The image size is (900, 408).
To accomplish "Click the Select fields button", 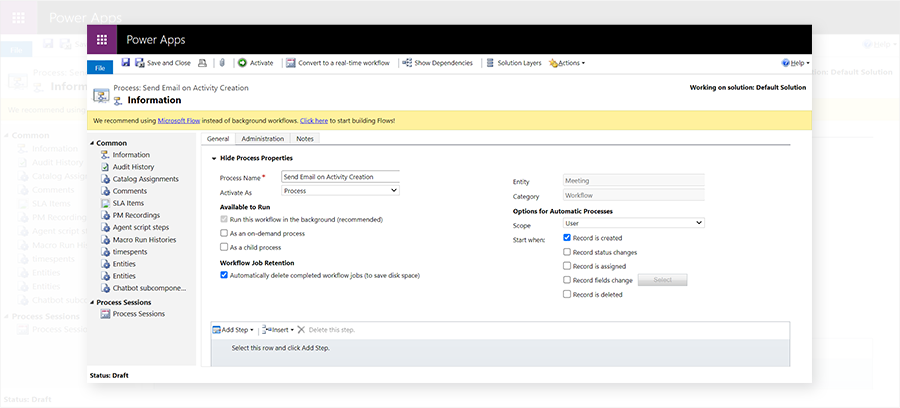I will pyautogui.click(x=662, y=280).
